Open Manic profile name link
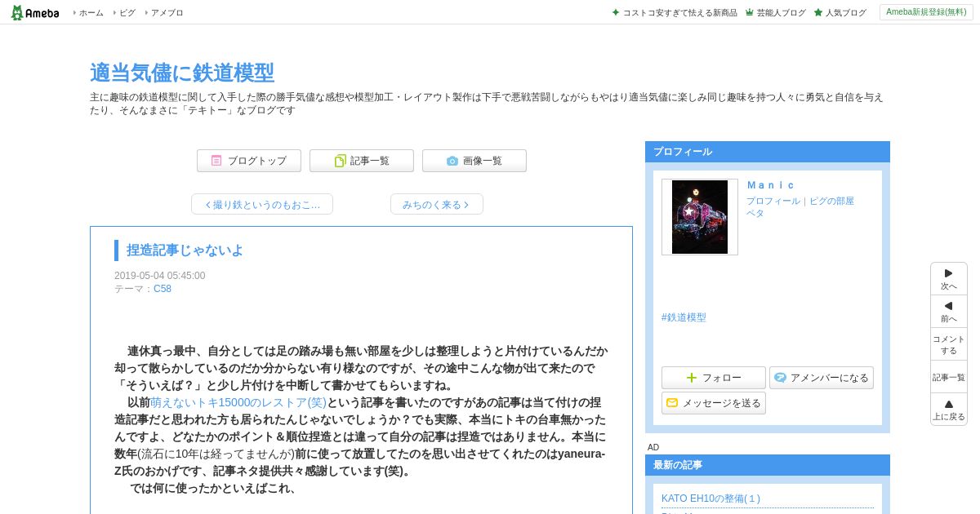Screen dimensions: 980x514 pos(770,185)
